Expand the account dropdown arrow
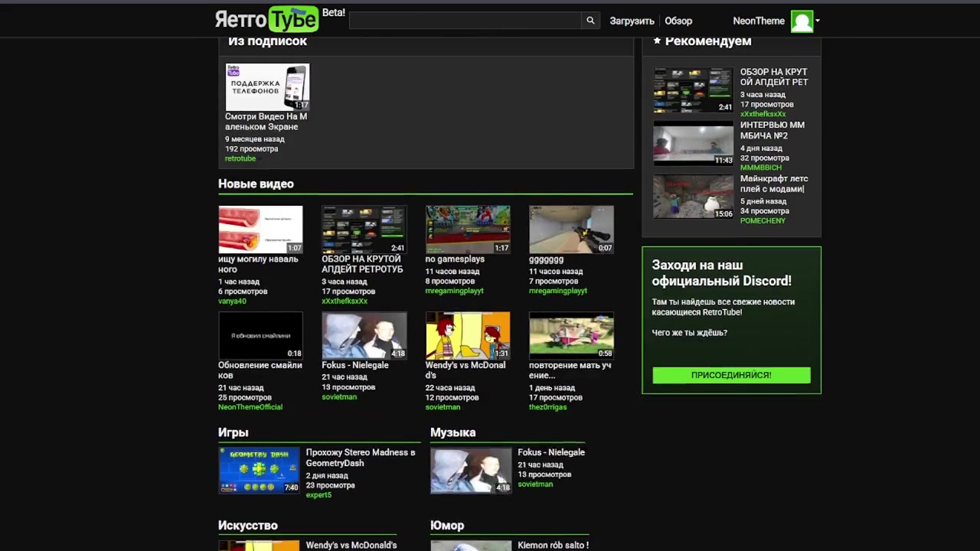This screenshot has width=980, height=551. pyautogui.click(x=818, y=21)
